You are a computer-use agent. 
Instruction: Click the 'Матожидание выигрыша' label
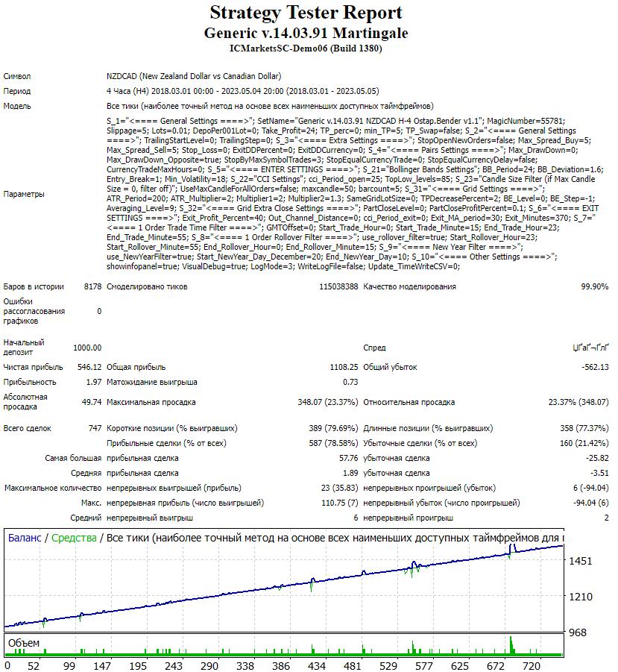coord(152,383)
